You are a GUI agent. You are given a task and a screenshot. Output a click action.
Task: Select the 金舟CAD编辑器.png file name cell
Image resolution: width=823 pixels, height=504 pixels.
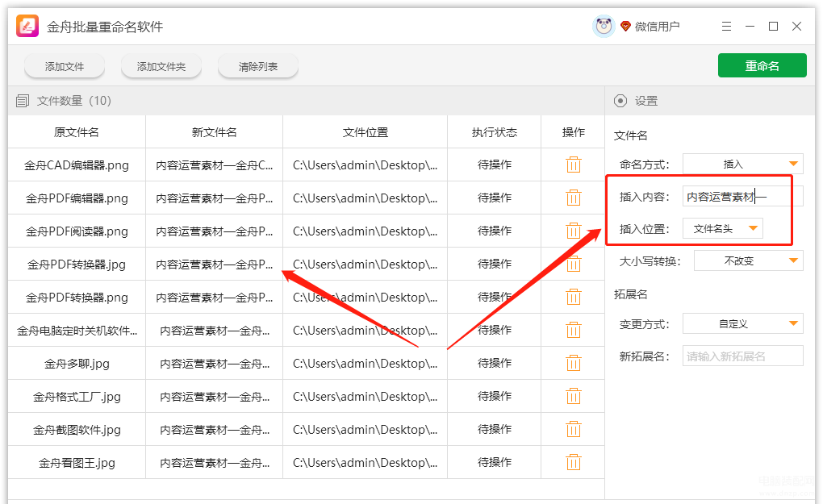pos(77,165)
